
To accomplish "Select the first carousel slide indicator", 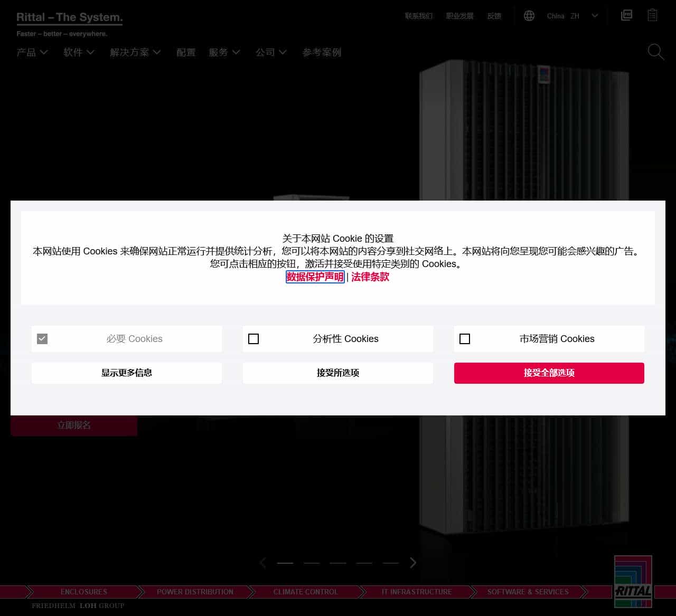I will (x=285, y=563).
